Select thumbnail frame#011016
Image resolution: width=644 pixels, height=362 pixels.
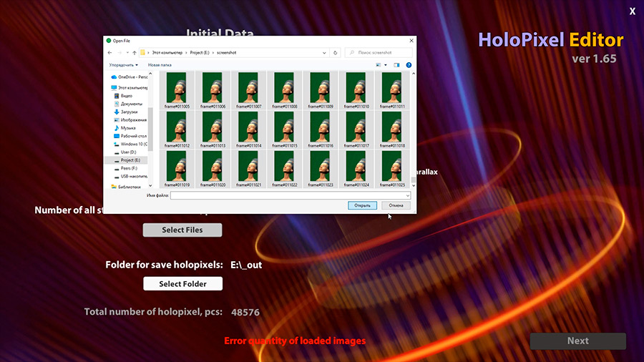[x=321, y=129]
